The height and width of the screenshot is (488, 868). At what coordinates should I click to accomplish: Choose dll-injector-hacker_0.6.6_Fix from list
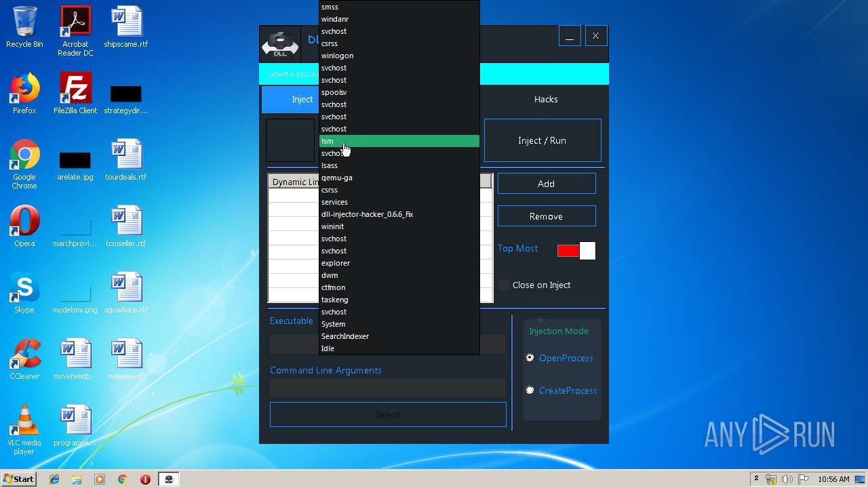pyautogui.click(x=399, y=214)
